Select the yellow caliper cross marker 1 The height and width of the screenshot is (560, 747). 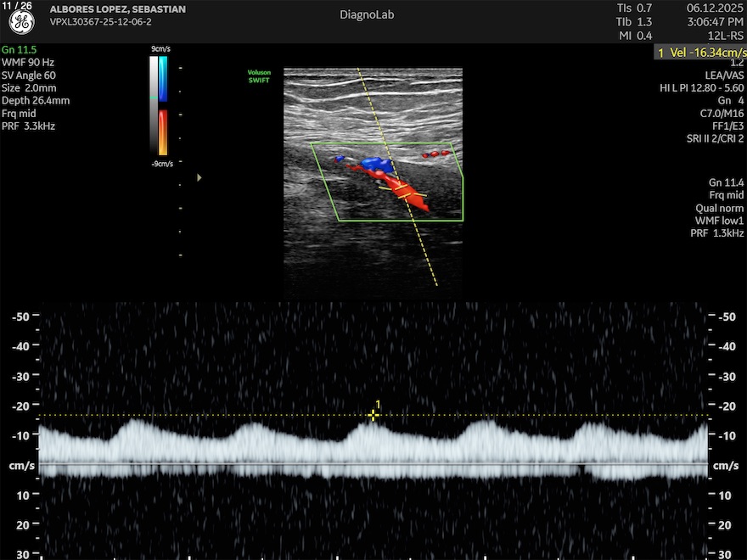point(373,415)
